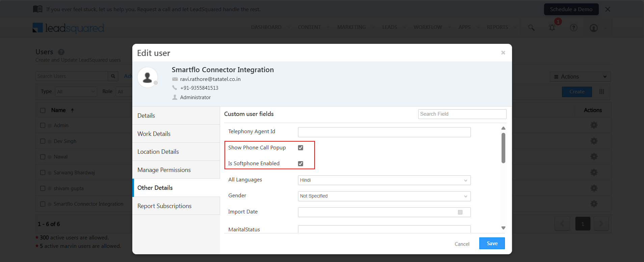Click the Cancel link in dialog
The image size is (644, 262).
[x=462, y=244]
